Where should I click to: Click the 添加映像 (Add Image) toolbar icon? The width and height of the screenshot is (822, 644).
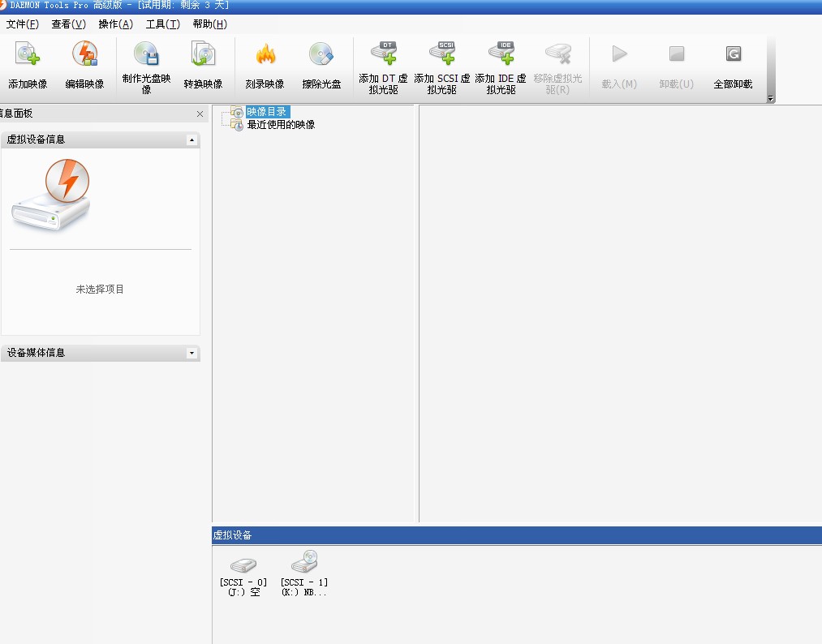[28, 66]
